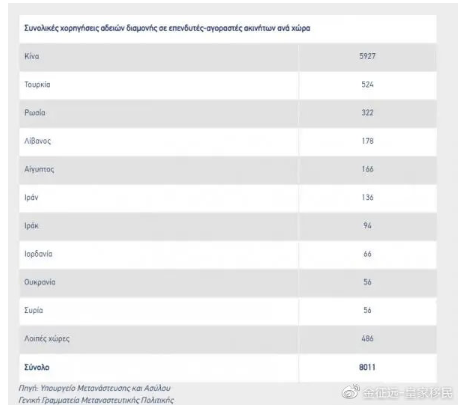Click the table title heading text

point(167,28)
